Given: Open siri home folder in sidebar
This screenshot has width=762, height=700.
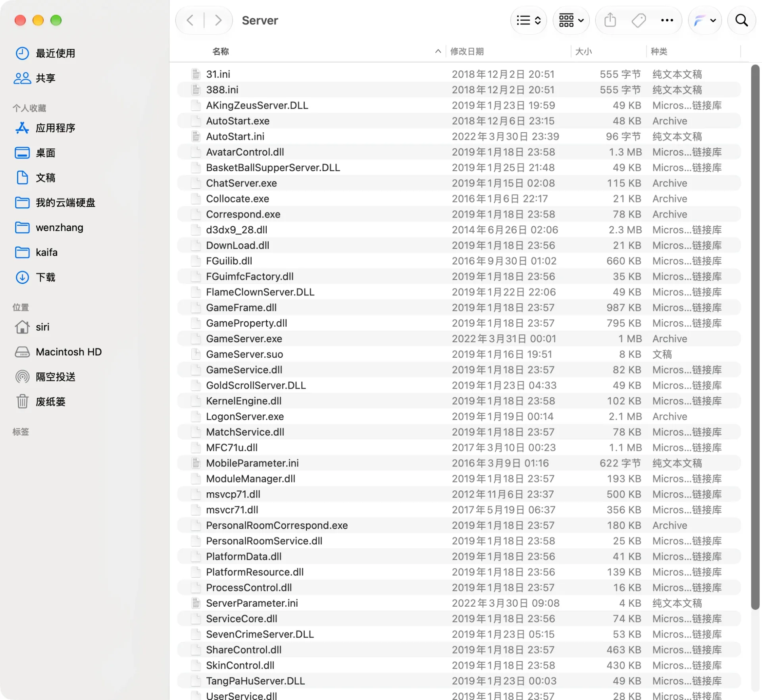Looking at the screenshot, I should coord(33,327).
